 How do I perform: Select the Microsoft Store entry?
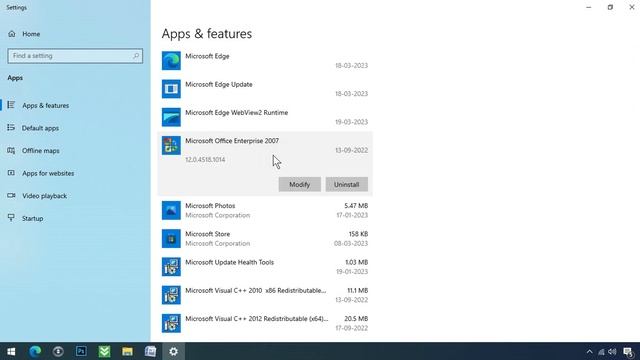tap(265, 238)
